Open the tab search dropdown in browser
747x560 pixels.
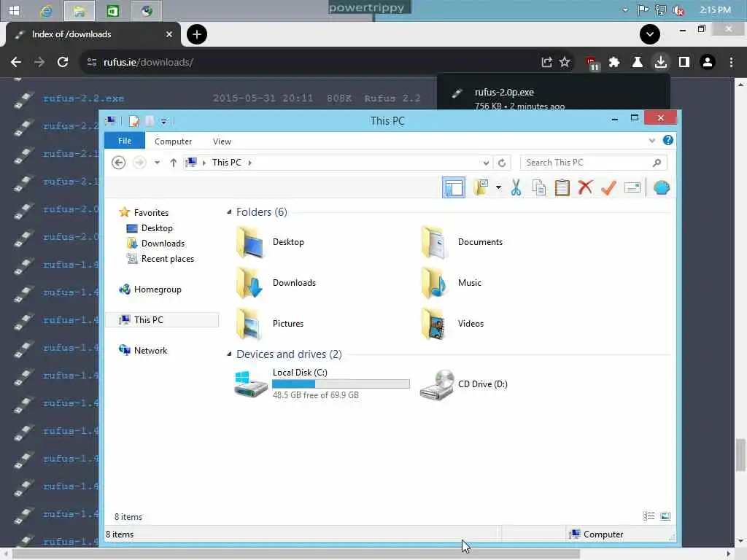click(x=650, y=34)
